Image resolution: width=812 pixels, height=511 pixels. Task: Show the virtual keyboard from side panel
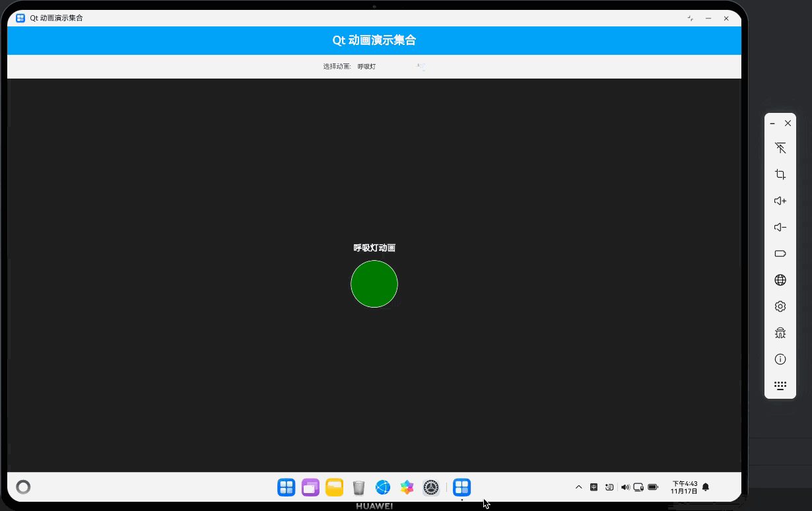pyautogui.click(x=780, y=386)
